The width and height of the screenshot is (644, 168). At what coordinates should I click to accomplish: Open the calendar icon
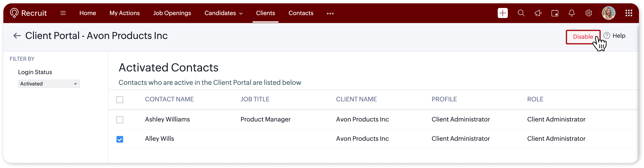[x=555, y=13]
